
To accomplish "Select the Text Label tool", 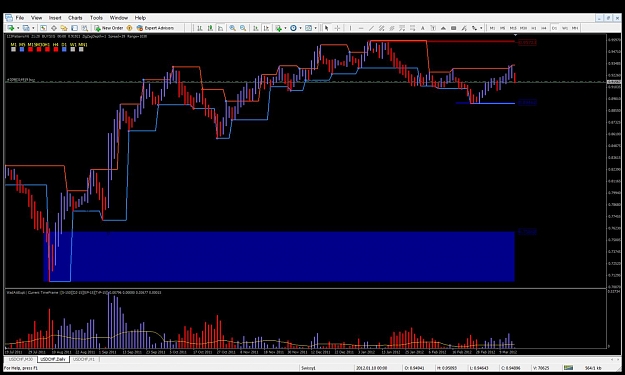I will click(433, 28).
